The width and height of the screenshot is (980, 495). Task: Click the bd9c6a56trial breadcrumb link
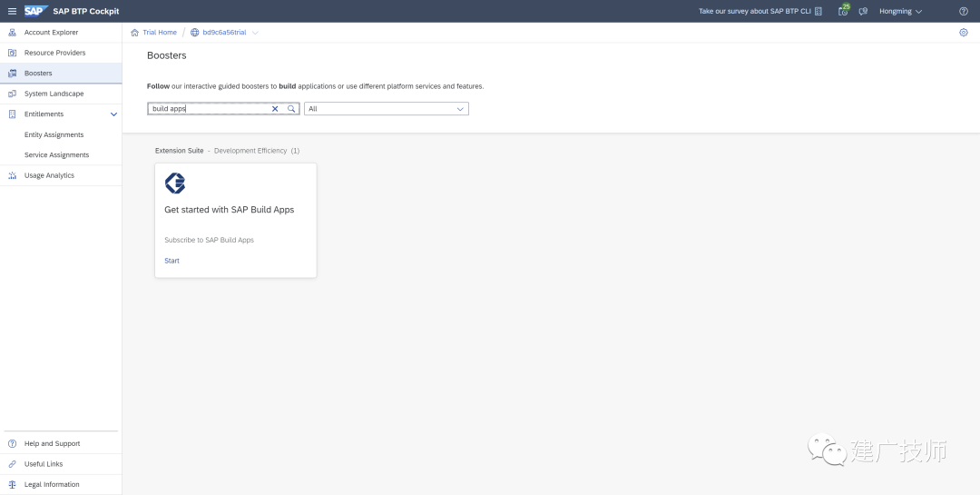pyautogui.click(x=224, y=33)
